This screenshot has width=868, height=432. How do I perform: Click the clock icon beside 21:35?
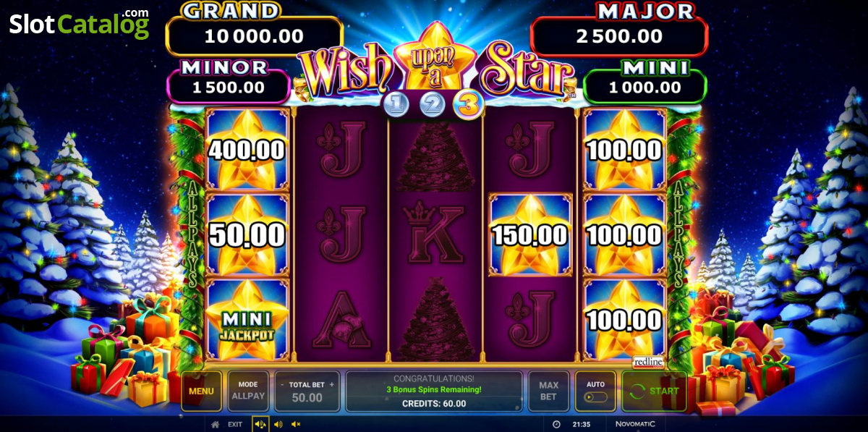point(556,424)
